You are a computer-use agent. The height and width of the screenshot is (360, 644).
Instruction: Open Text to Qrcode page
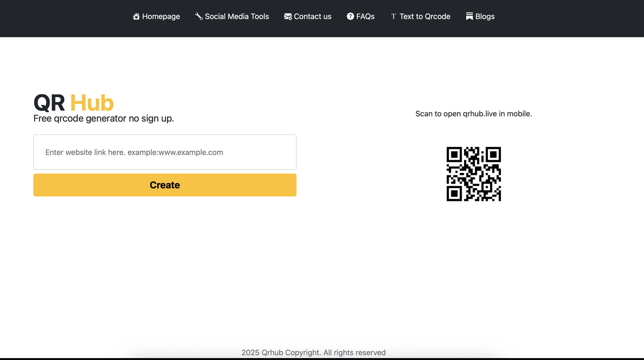point(420,16)
